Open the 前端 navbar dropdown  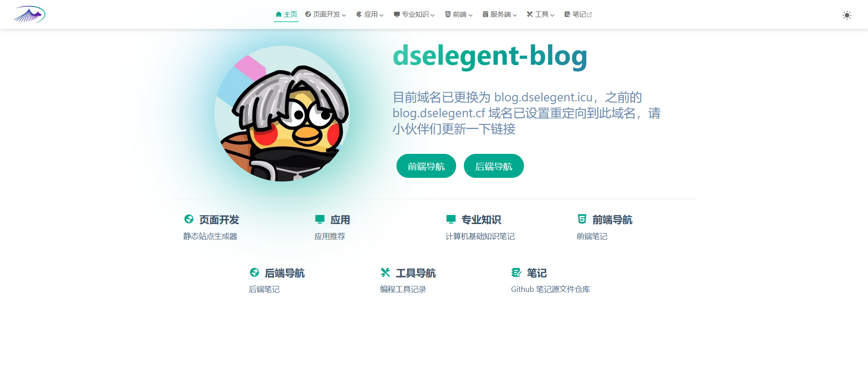[459, 14]
